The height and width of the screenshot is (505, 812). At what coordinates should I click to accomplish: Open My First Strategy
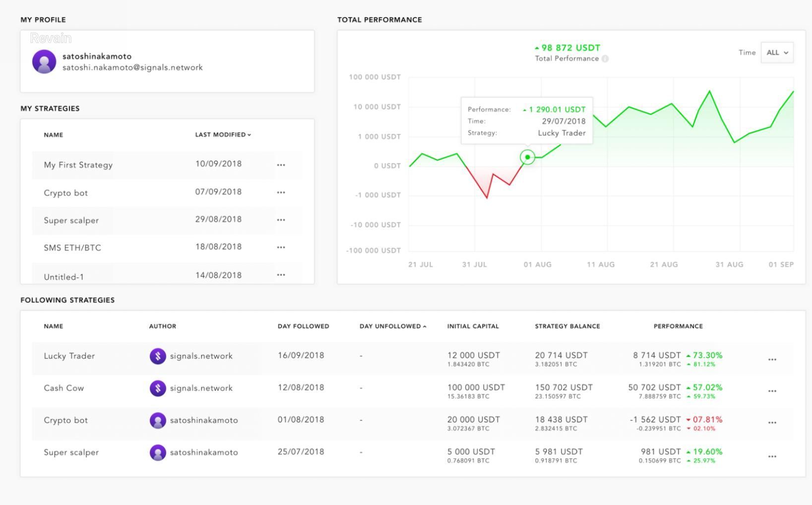(x=78, y=165)
